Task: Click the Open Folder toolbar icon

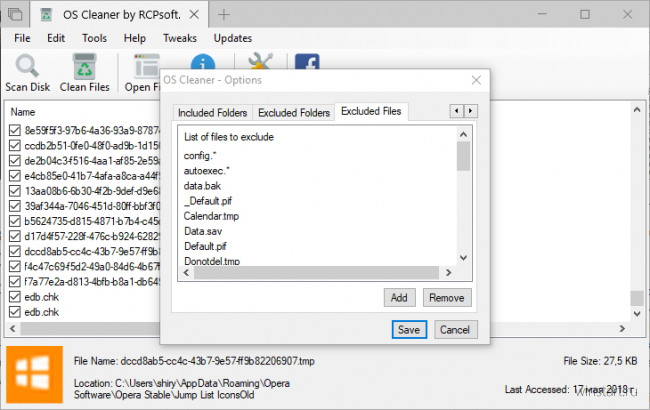Action: click(x=146, y=66)
